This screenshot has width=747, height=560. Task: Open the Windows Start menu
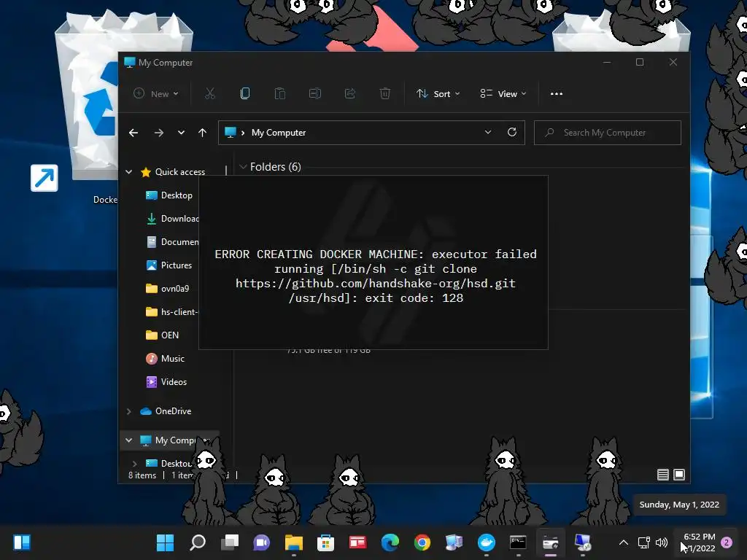pyautogui.click(x=166, y=542)
